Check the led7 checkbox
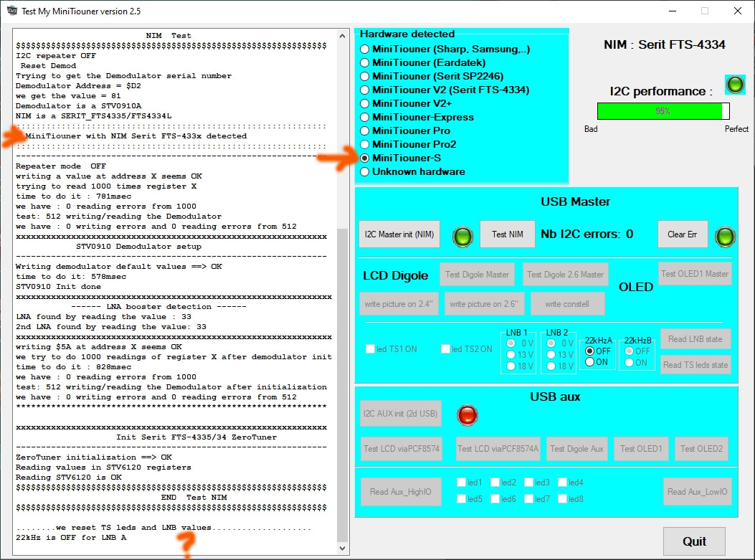 [528, 498]
